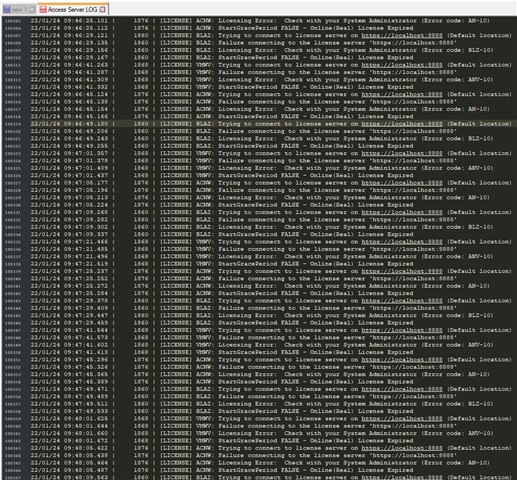Open localhost link in the 09:47:25.237 ACNW line

pyautogui.click(x=402, y=271)
